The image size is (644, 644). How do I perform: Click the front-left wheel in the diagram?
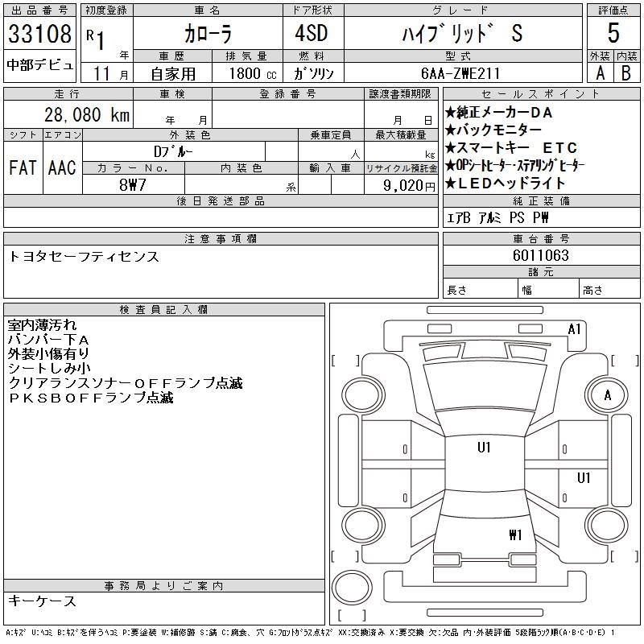pos(363,395)
